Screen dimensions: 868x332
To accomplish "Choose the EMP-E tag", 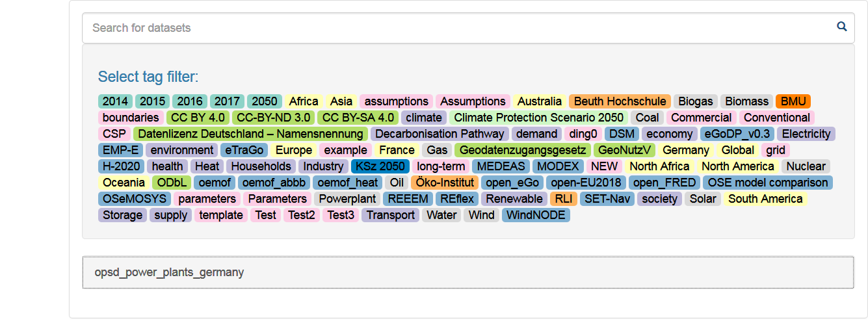I will pos(120,150).
